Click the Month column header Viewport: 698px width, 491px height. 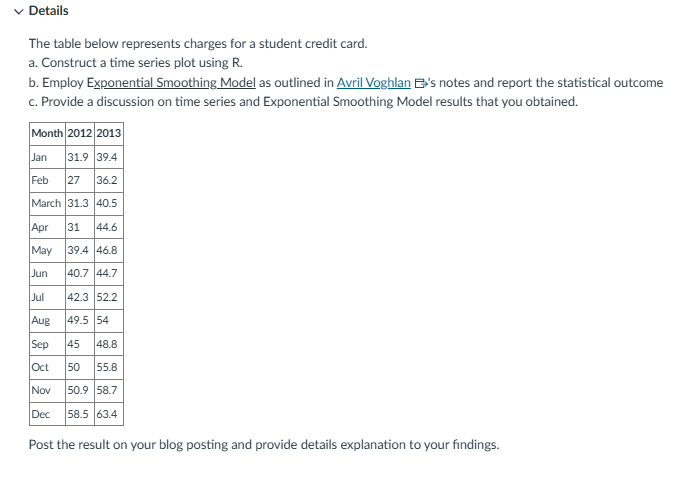point(47,134)
